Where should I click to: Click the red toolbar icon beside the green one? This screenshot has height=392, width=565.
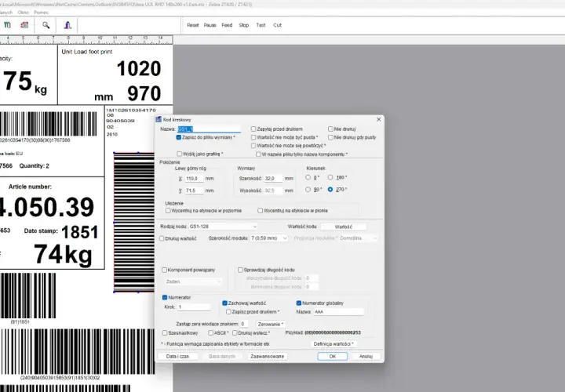[24, 25]
